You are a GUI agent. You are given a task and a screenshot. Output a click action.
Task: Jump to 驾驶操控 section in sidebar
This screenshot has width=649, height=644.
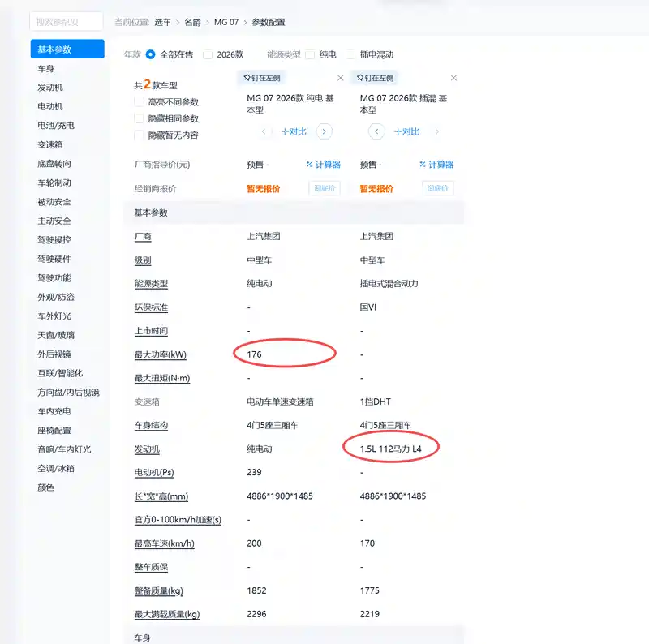pyautogui.click(x=54, y=240)
